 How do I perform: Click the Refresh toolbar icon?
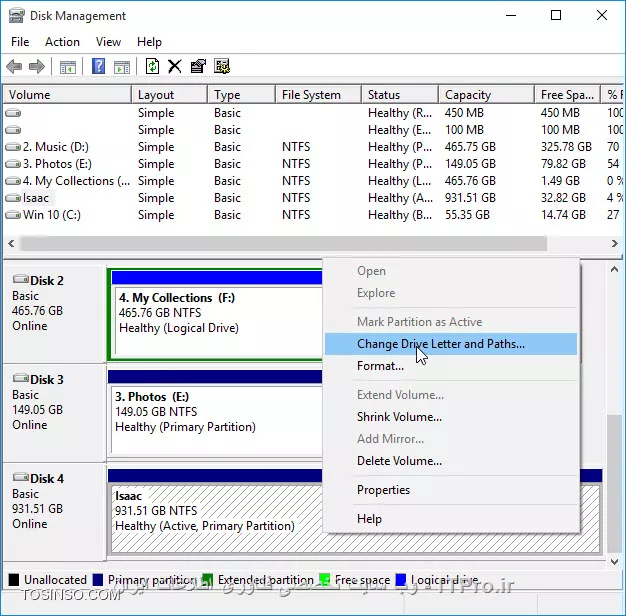tap(152, 66)
